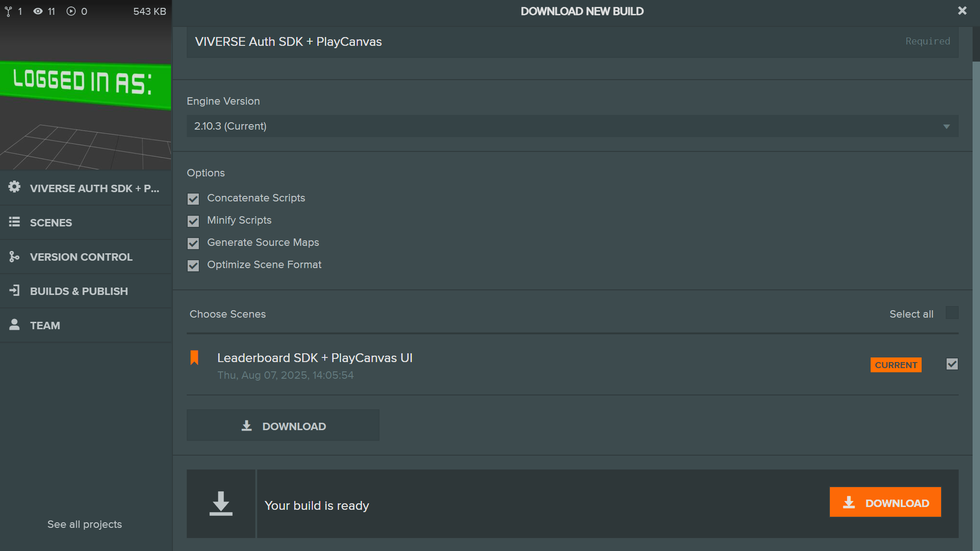Disable Concatenate Scripts option
Viewport: 980px width, 551px height.
click(193, 199)
